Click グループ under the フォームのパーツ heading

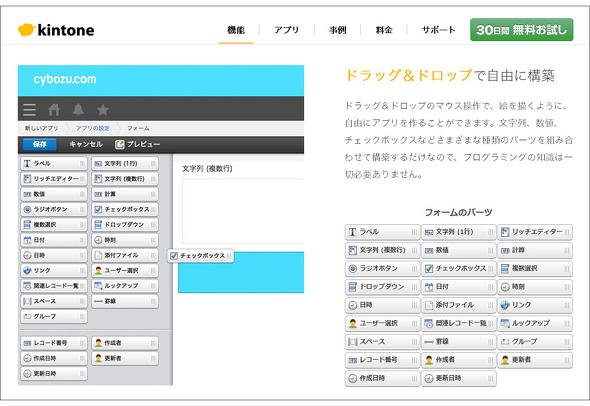[x=535, y=342]
